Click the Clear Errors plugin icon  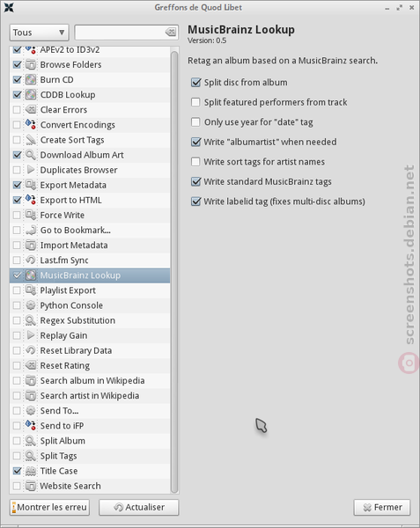click(31, 109)
